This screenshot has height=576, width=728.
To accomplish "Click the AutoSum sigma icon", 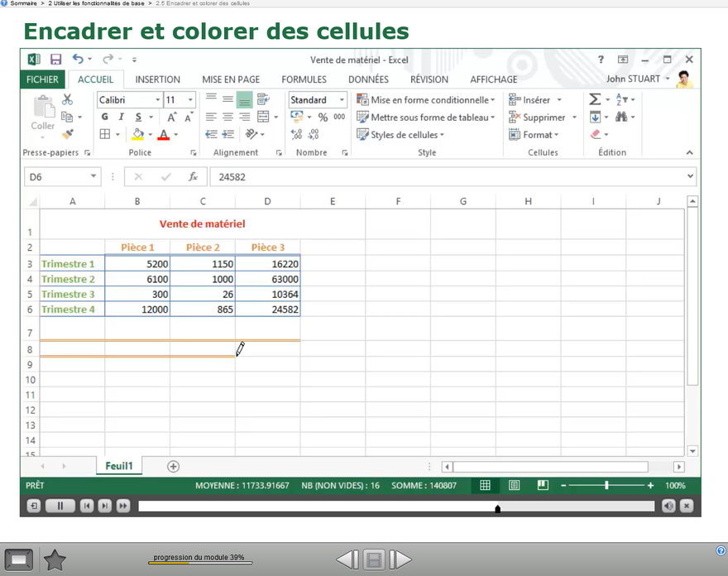I will point(595,99).
